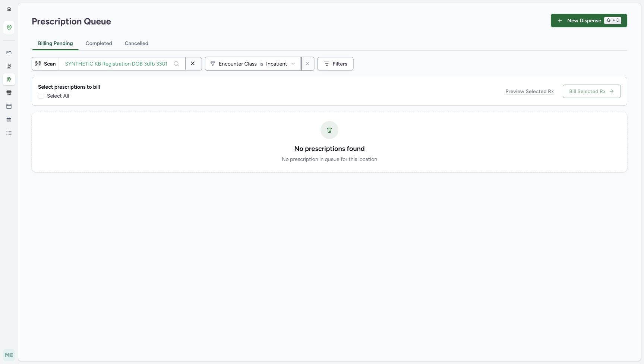Click 'No prescription in queue for this location' text

pos(329,159)
